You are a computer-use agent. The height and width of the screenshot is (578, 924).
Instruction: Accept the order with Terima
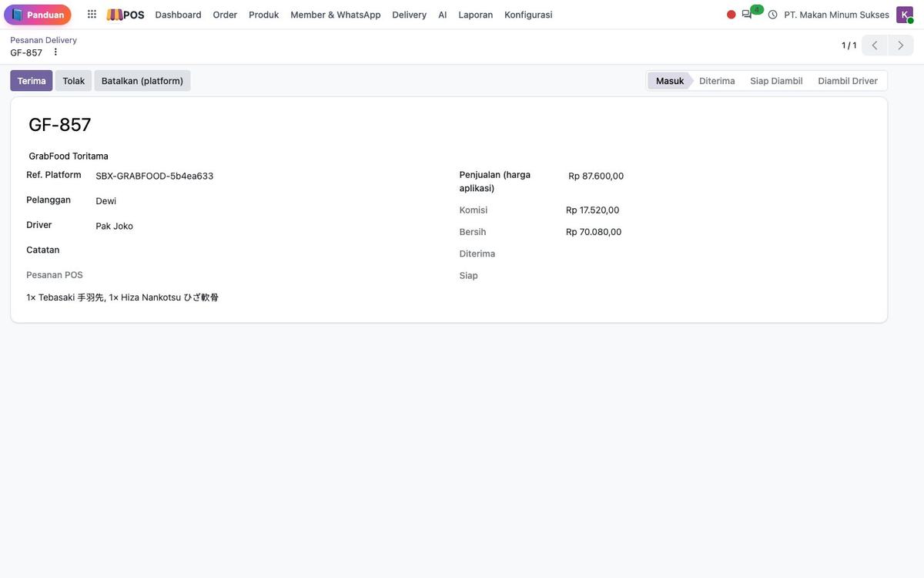coord(32,81)
